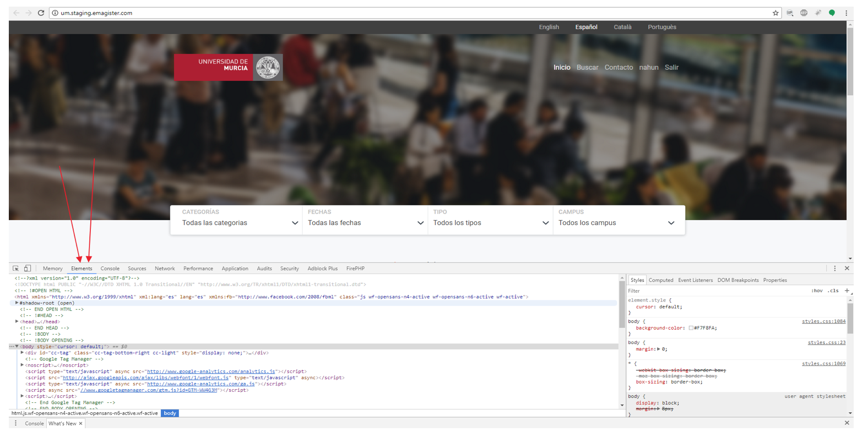Select the Styles tab

[x=637, y=280]
